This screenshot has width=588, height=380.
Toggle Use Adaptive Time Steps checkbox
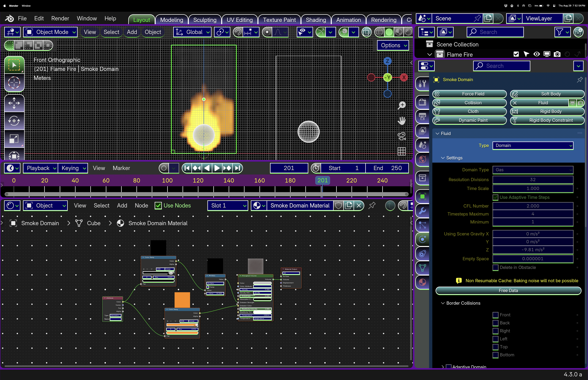(495, 197)
